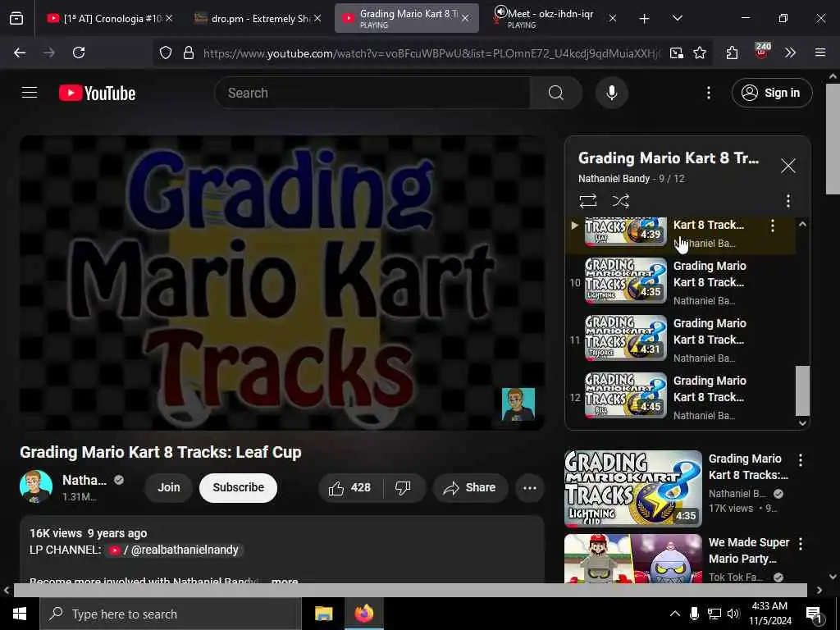840x630 pixels.
Task: Open the Windows Start menu
Action: 20,614
